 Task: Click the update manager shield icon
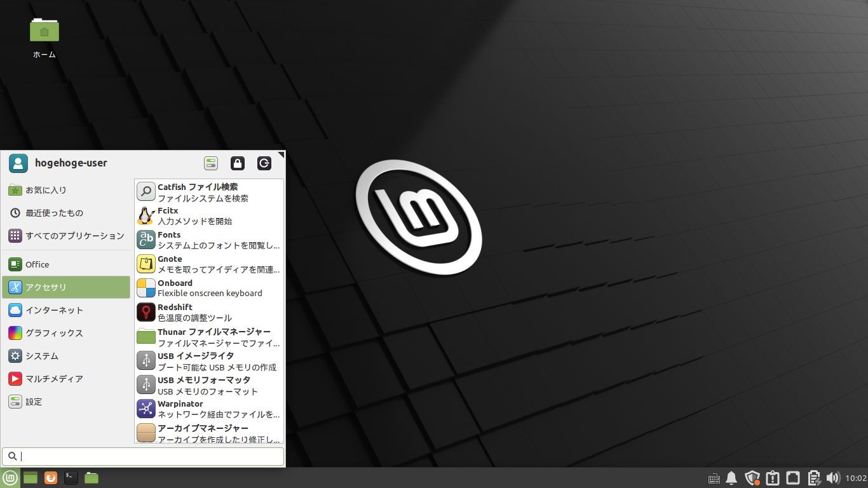(x=752, y=478)
